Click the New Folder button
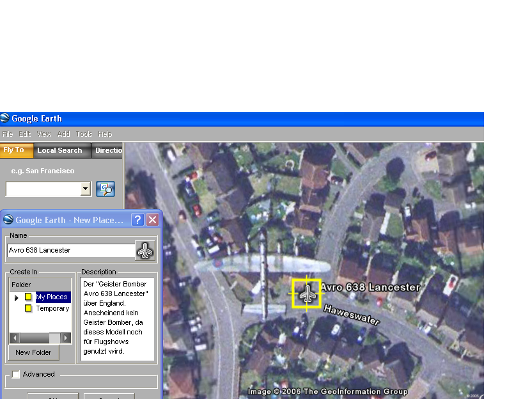This screenshot has height=399, width=532. tap(33, 352)
